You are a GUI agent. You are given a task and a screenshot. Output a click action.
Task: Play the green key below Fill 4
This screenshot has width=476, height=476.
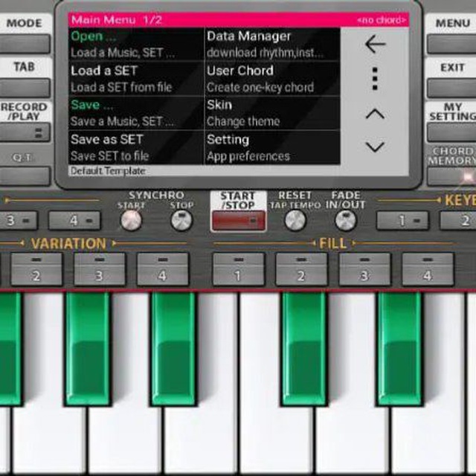(399, 347)
